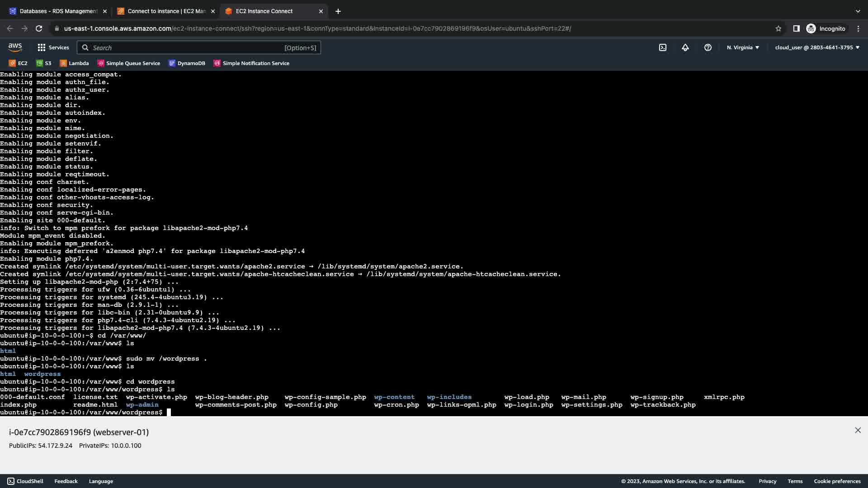
Task: Bookmark this page with the star icon
Action: point(778,28)
